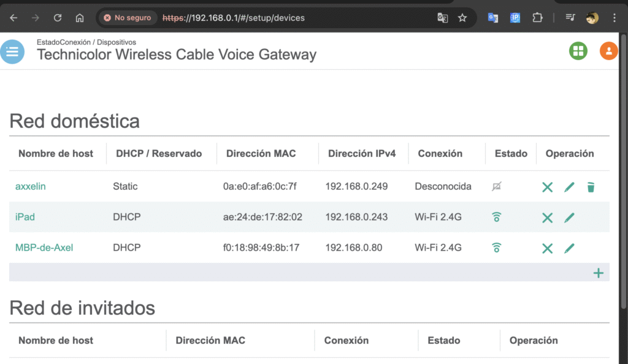Remove the iPad device using X icon
The width and height of the screenshot is (628, 364).
(x=547, y=218)
